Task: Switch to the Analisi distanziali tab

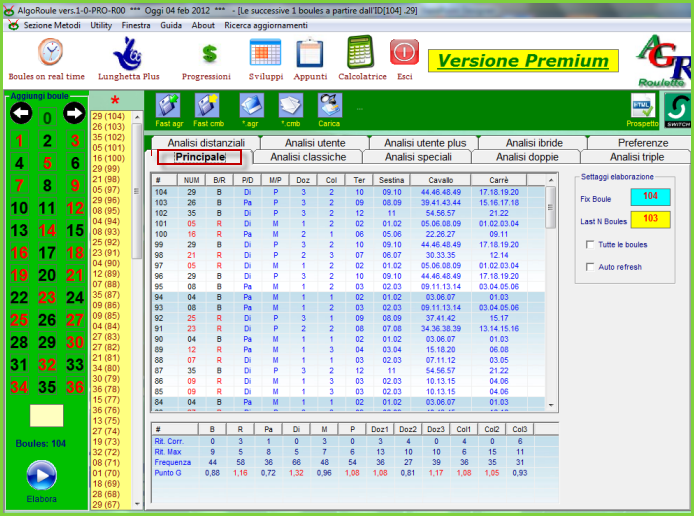Action: pyautogui.click(x=206, y=143)
